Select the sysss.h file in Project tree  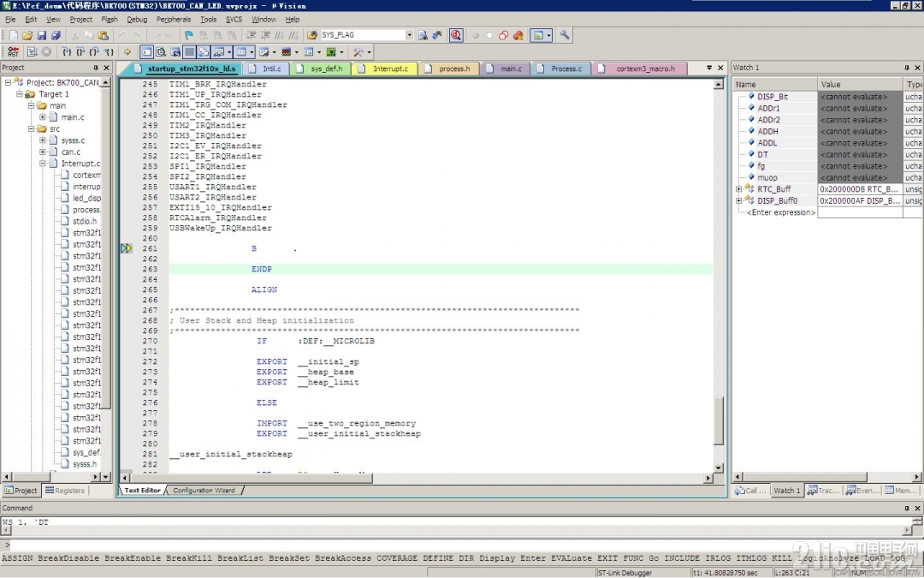(84, 463)
